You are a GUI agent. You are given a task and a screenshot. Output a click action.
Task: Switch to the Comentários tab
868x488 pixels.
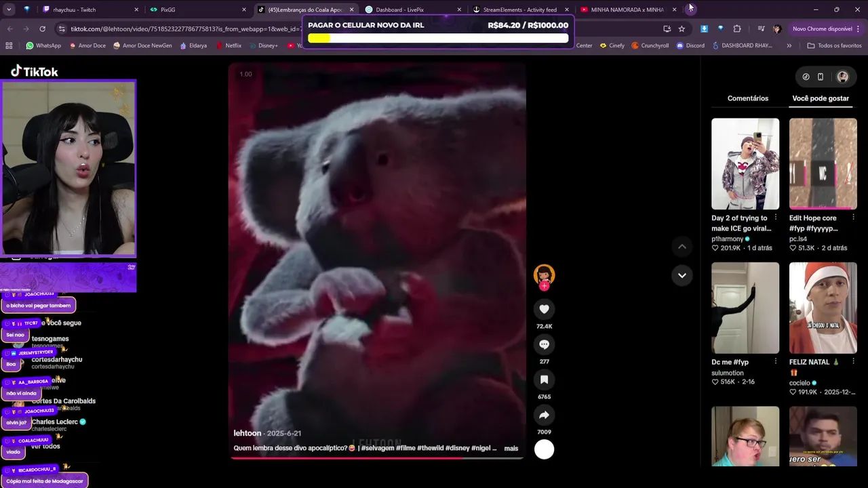[748, 98]
